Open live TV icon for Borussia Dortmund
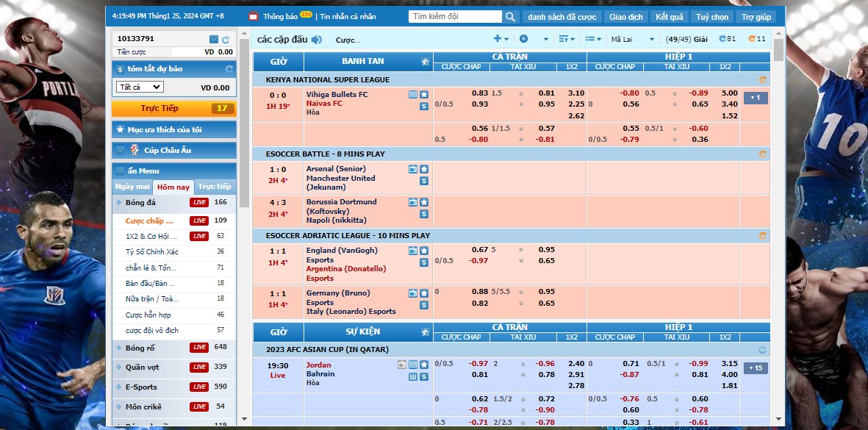Viewport: 868px width, 430px height. coord(413,203)
